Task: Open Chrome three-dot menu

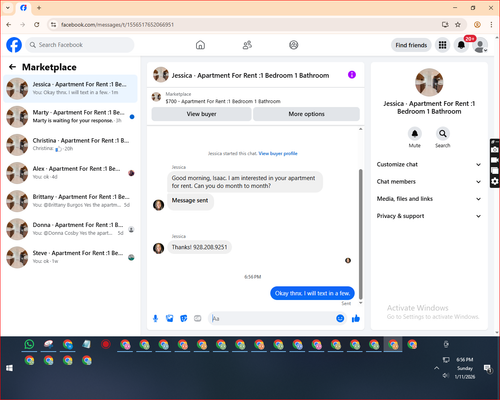Action: click(x=491, y=24)
